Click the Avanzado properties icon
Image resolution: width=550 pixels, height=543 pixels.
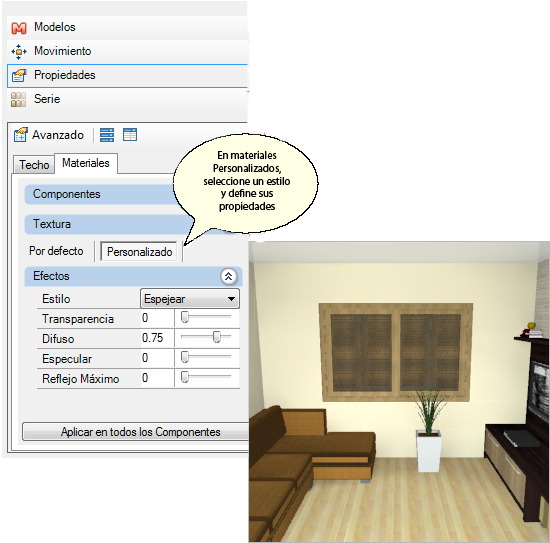click(x=20, y=135)
